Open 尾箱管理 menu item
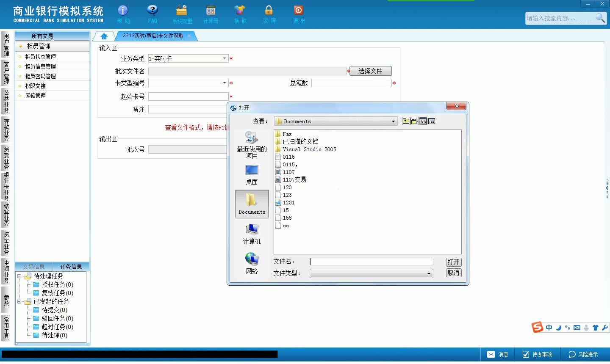The width and height of the screenshot is (610, 364). 35,96
